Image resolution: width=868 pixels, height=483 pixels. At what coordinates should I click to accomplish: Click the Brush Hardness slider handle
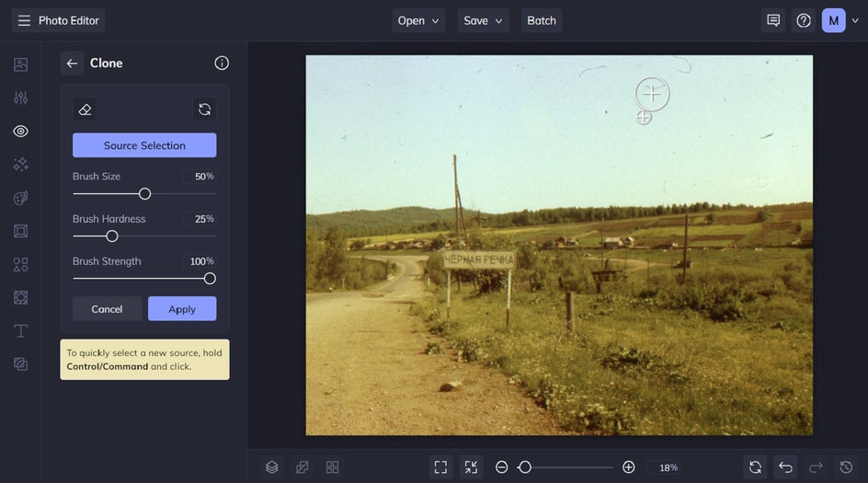[112, 236]
